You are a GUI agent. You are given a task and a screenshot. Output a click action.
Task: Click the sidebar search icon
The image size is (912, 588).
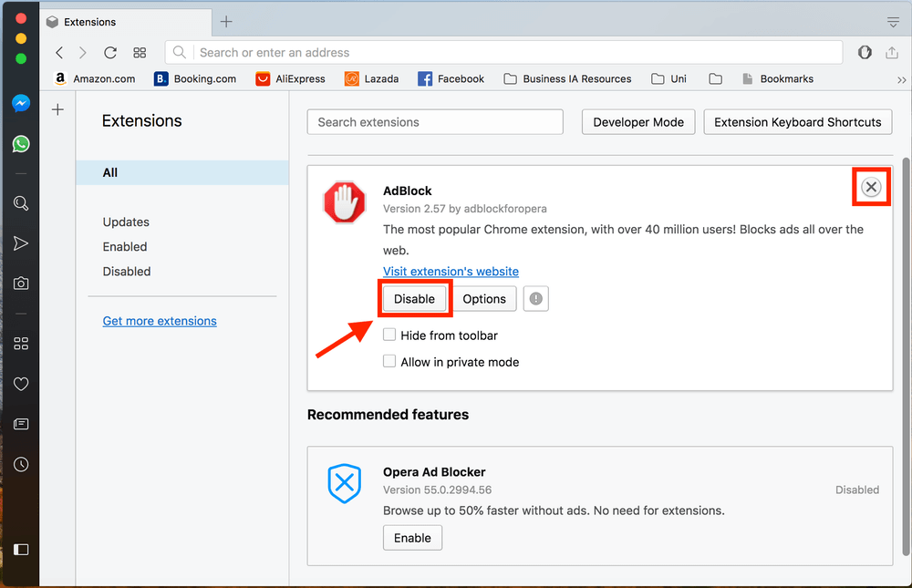coord(21,203)
